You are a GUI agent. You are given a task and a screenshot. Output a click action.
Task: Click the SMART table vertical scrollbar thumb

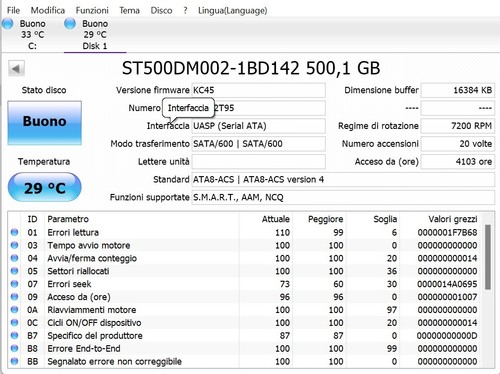pyautogui.click(x=488, y=257)
